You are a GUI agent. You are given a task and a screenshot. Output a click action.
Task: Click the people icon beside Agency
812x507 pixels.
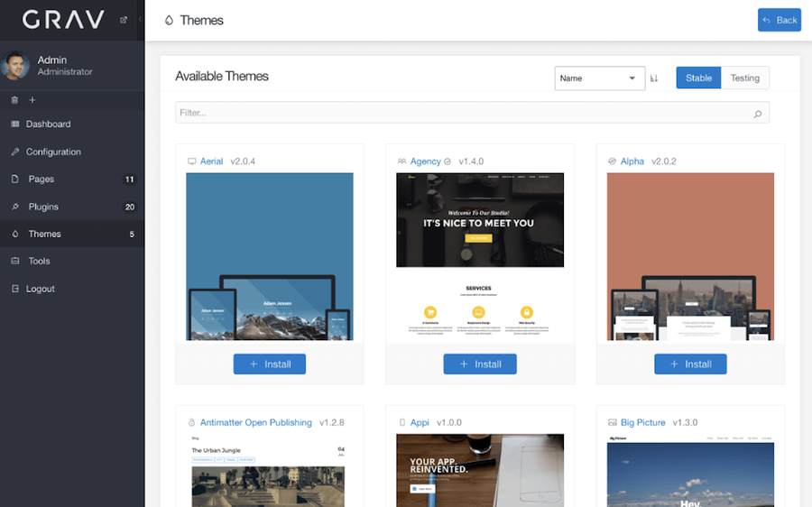401,161
